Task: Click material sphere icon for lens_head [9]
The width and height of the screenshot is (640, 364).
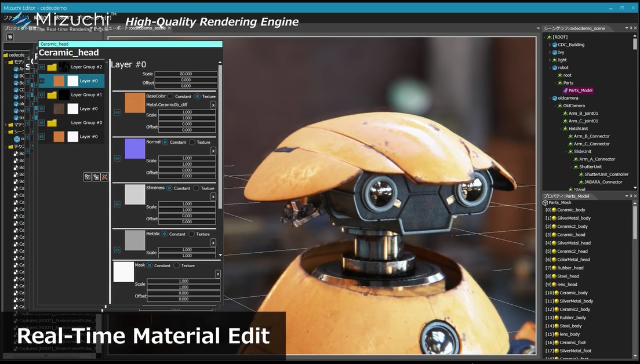Action: pos(554,285)
